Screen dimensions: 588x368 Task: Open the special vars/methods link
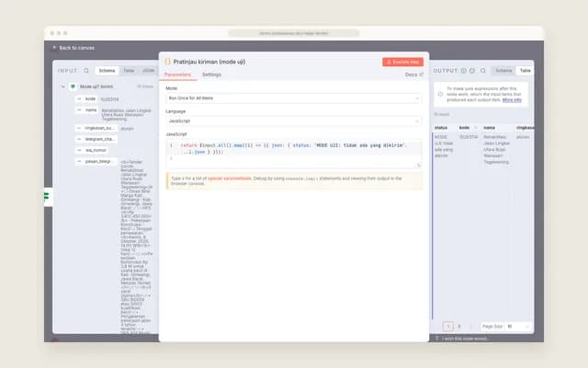(x=229, y=178)
